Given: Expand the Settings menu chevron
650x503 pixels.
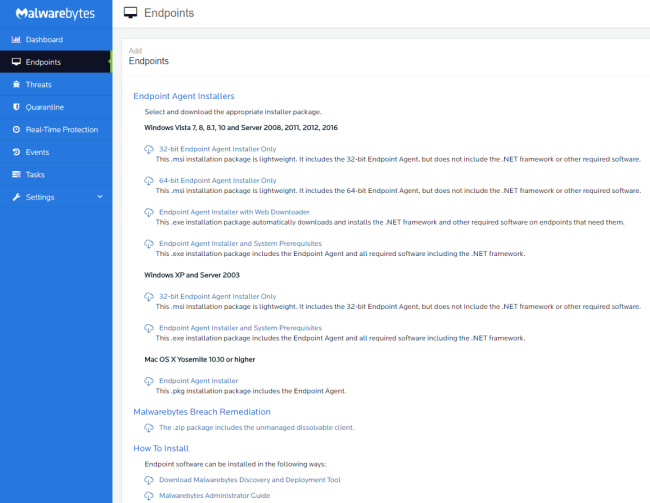Looking at the screenshot, I should pyautogui.click(x=100, y=197).
